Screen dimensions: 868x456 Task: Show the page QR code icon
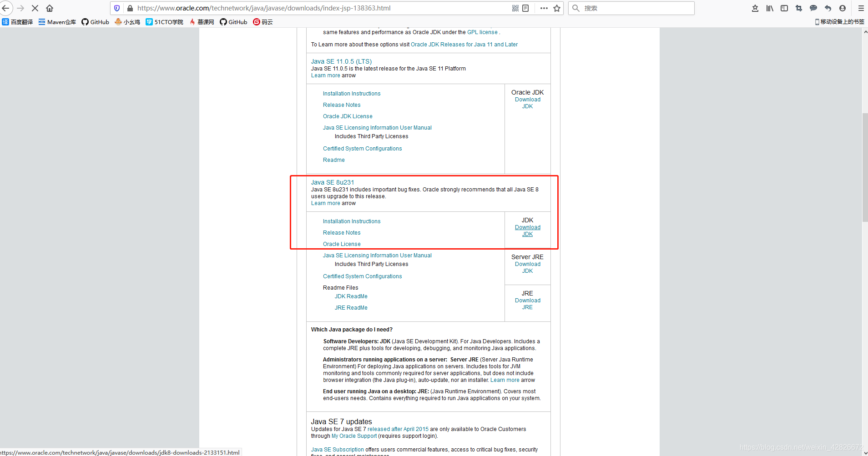coord(515,8)
